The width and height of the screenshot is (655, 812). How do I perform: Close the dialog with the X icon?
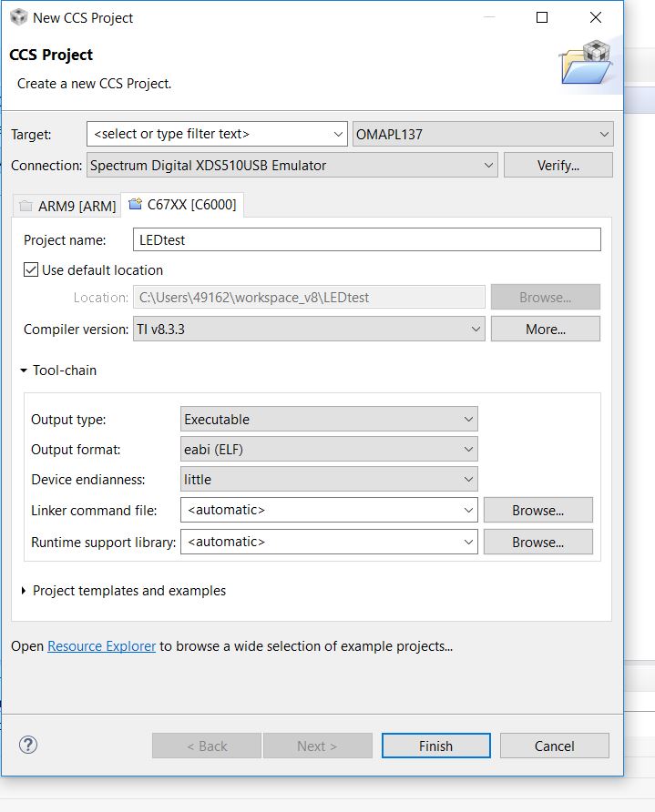coord(596,17)
